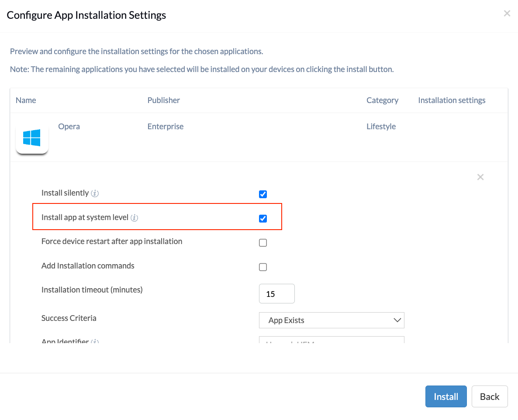Viewport: 518px width, 420px height.
Task: Open the Success Criteria dropdown
Action: 332,320
